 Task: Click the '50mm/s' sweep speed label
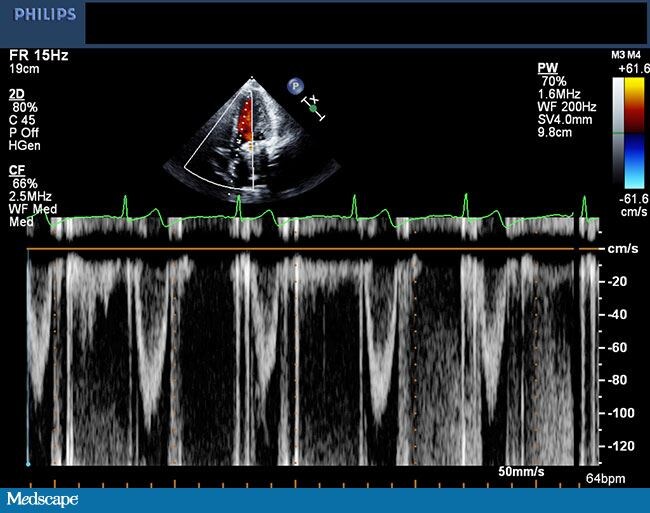pyautogui.click(x=521, y=472)
